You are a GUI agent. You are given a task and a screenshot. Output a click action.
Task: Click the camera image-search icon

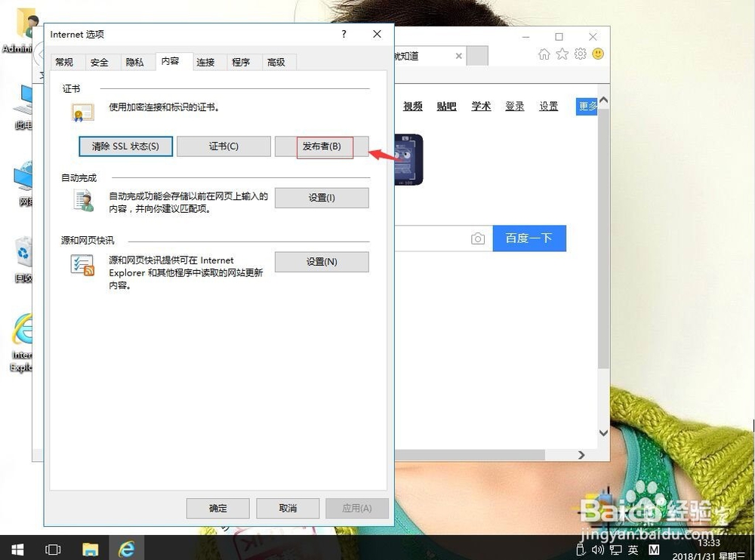point(478,238)
